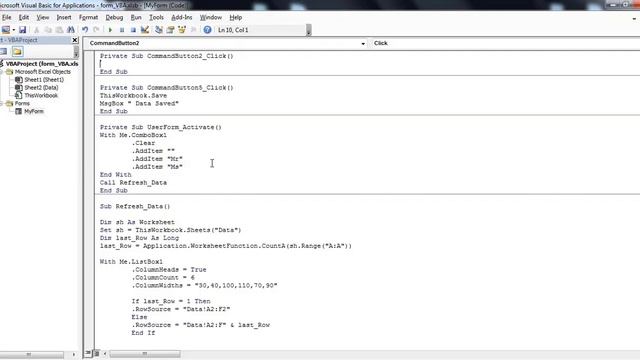
Task: Click View Object icon in project pane
Action: click(4, 51)
